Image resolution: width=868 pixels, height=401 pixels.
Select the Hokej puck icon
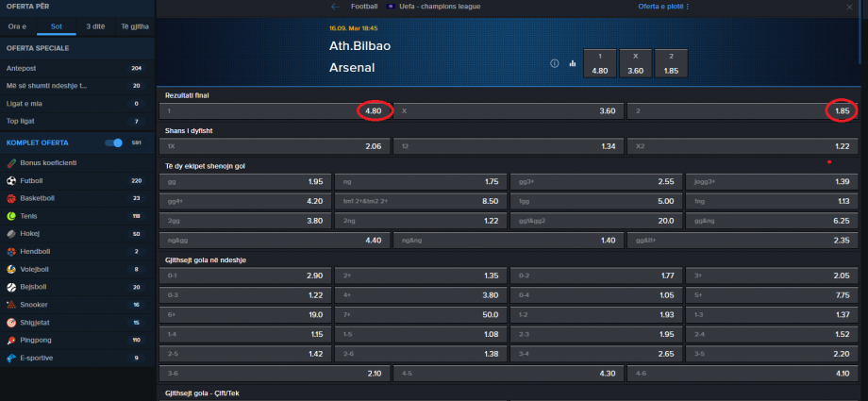point(11,234)
